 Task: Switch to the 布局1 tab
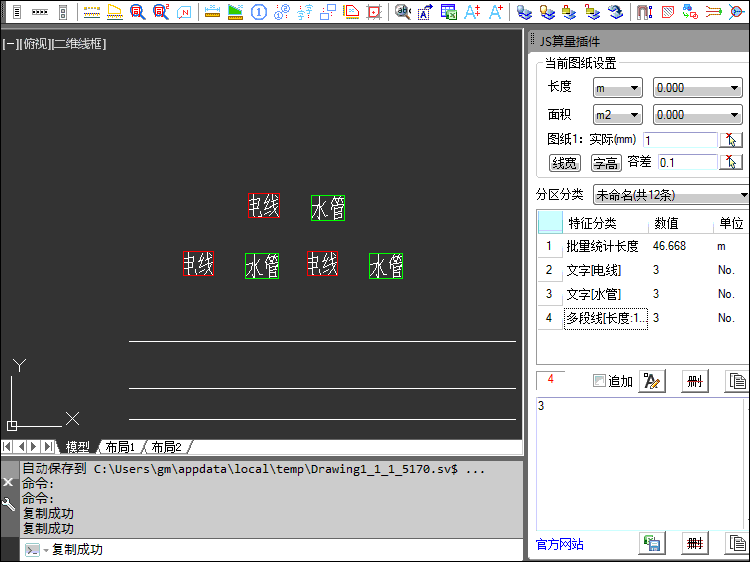(x=120, y=447)
